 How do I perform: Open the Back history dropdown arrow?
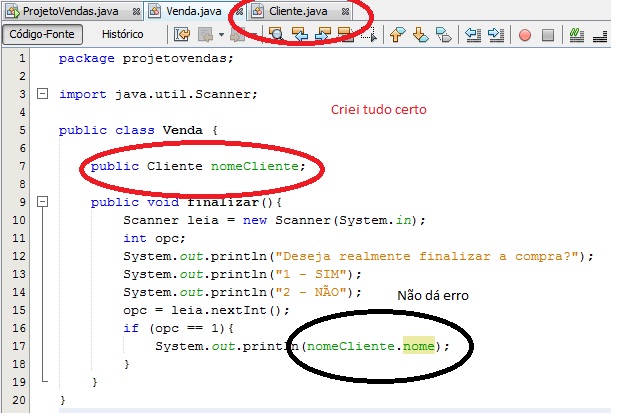point(221,35)
